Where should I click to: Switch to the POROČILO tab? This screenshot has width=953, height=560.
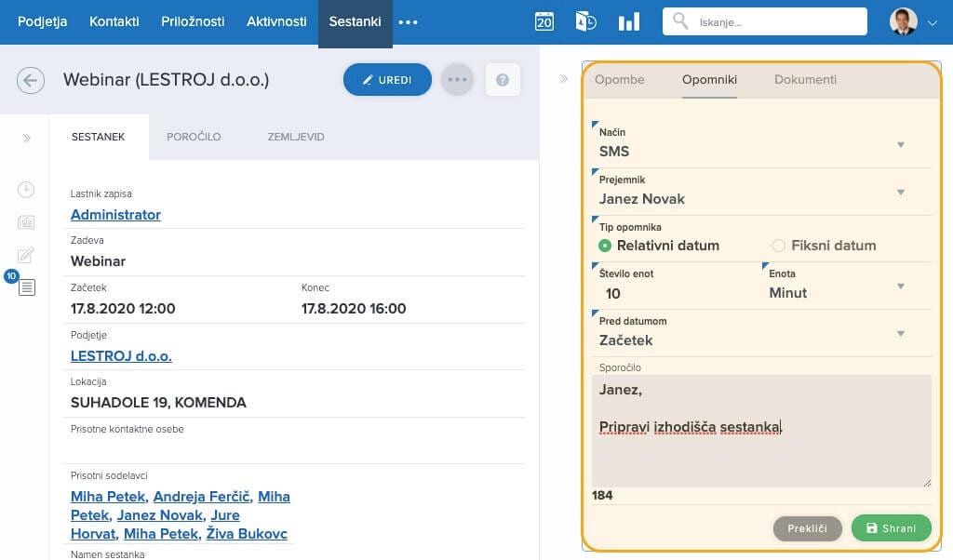pos(194,137)
